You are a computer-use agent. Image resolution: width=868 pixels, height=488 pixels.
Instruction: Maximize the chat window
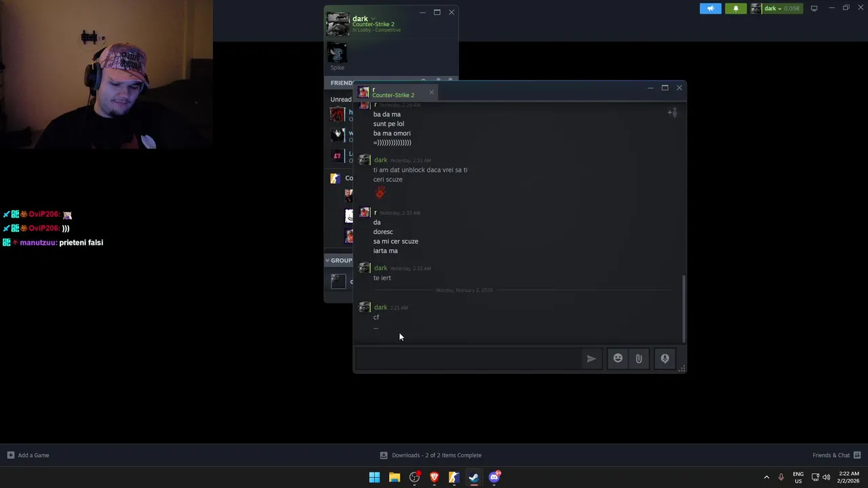click(665, 87)
